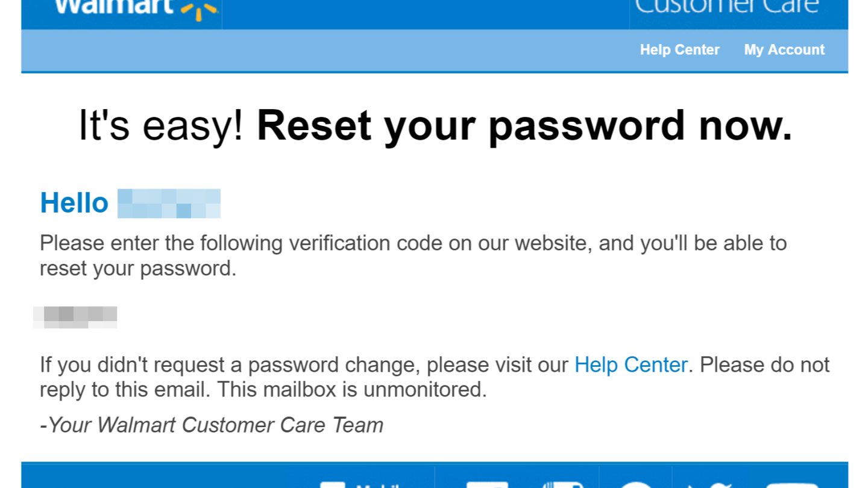The height and width of the screenshot is (488, 868).
Task: Click the Customer Care header title
Action: click(x=728, y=6)
